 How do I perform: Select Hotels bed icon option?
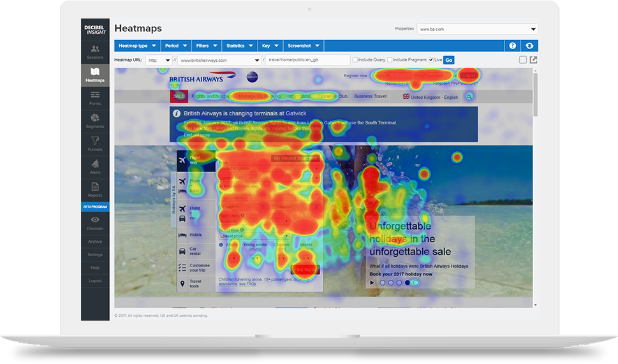coord(182,235)
